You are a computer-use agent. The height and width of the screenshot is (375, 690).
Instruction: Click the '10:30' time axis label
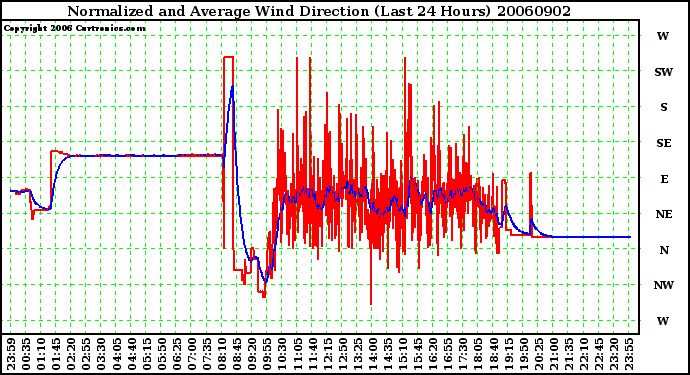coord(282,354)
